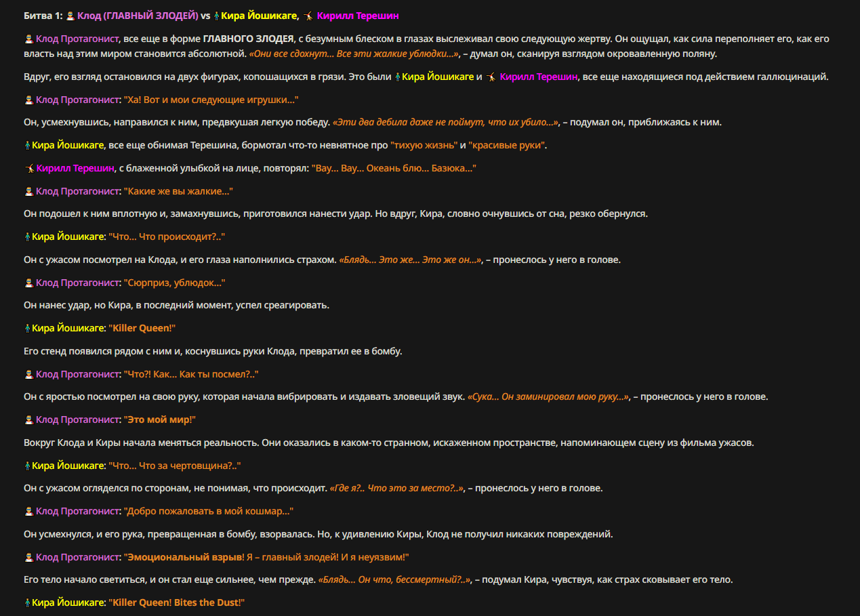Click the emoji on the "Это мой мир!" line
The image size is (860, 616).
[28, 420]
